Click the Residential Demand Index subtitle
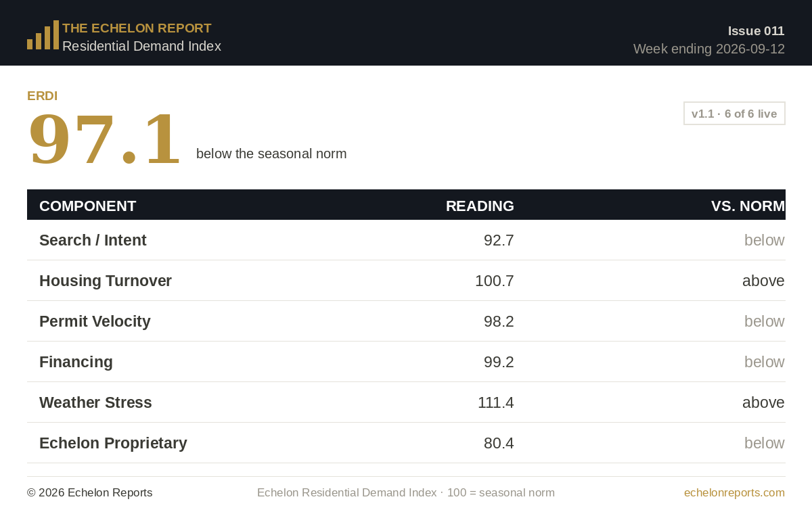Screen dimensions: 812x514 (x=141, y=46)
